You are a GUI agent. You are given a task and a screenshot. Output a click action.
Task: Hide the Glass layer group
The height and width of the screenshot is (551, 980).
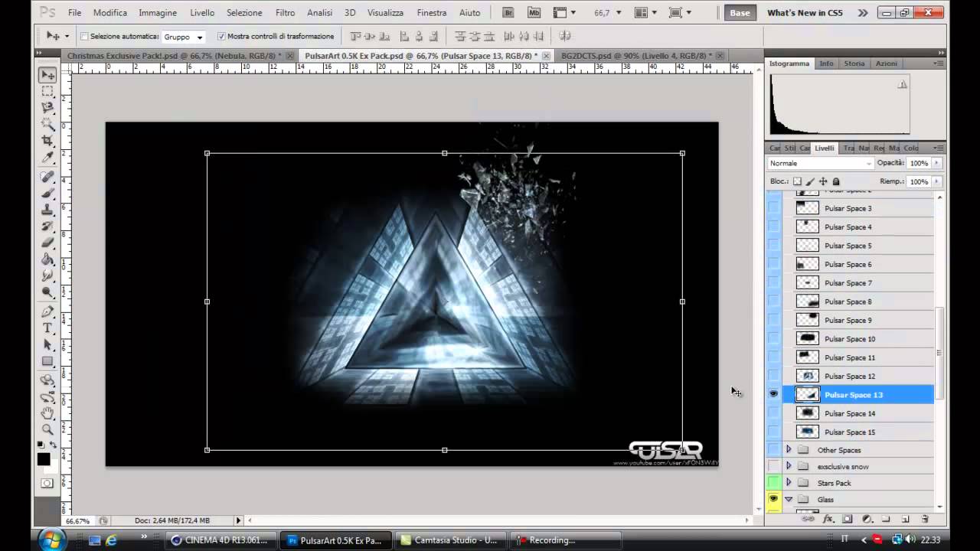(773, 499)
